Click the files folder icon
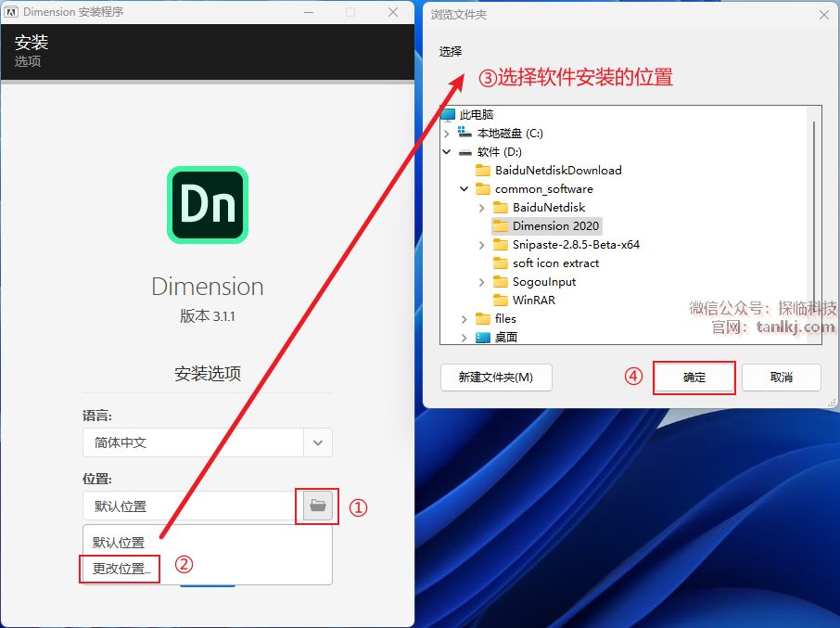The image size is (840, 628). [483, 319]
